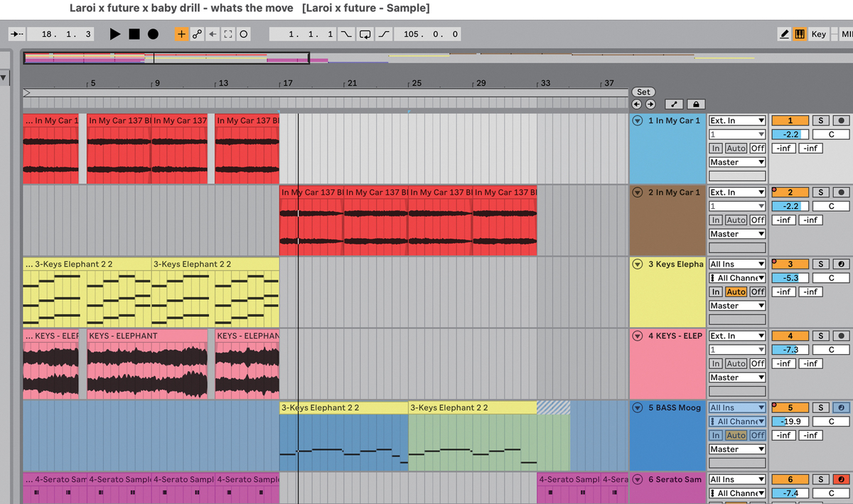Screen dimensions: 853x504
Task: Toggle the Lock Envelopes padlock button
Action: (x=695, y=104)
